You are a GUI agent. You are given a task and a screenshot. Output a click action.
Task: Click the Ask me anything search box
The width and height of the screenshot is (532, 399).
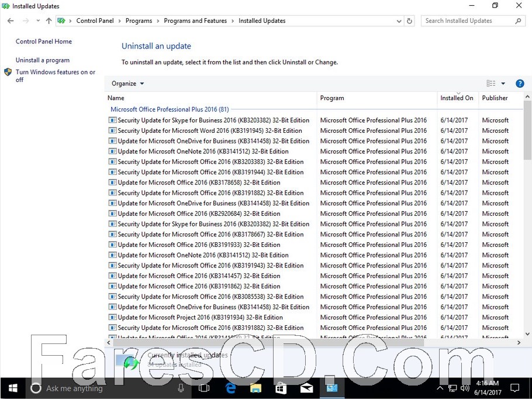point(108,388)
